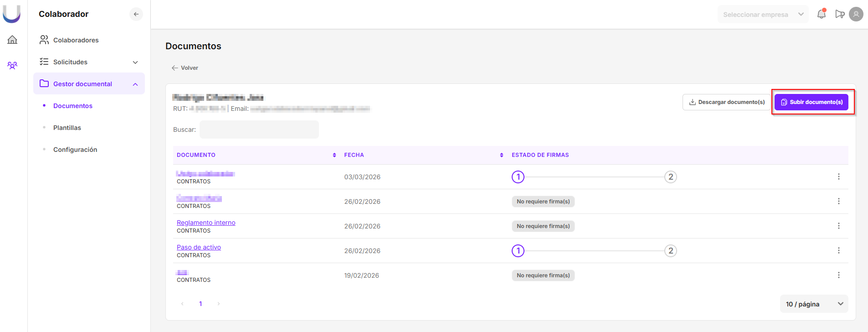Sort the table by the Fecha column
Viewport: 868px width, 332px height.
click(x=501, y=155)
